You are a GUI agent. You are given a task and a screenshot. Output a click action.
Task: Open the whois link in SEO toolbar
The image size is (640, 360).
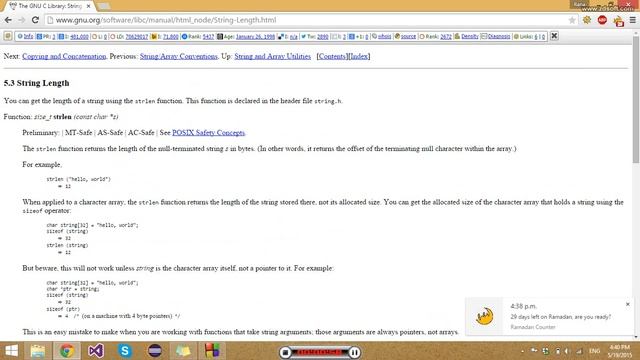pos(384,36)
